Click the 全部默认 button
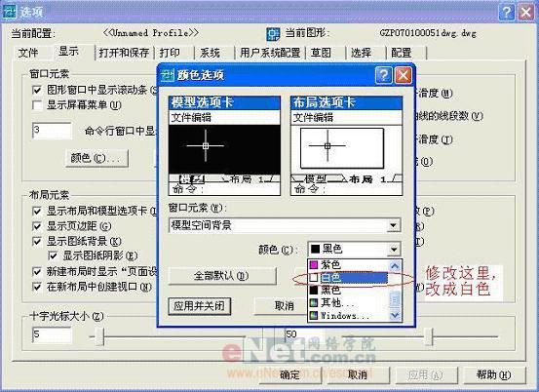Viewport: 539px width, 392px height. 221,276
